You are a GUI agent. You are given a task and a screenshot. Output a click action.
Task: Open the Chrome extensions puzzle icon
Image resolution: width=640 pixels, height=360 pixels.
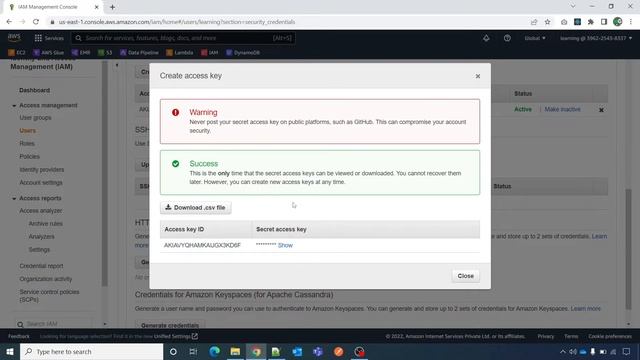click(x=591, y=22)
